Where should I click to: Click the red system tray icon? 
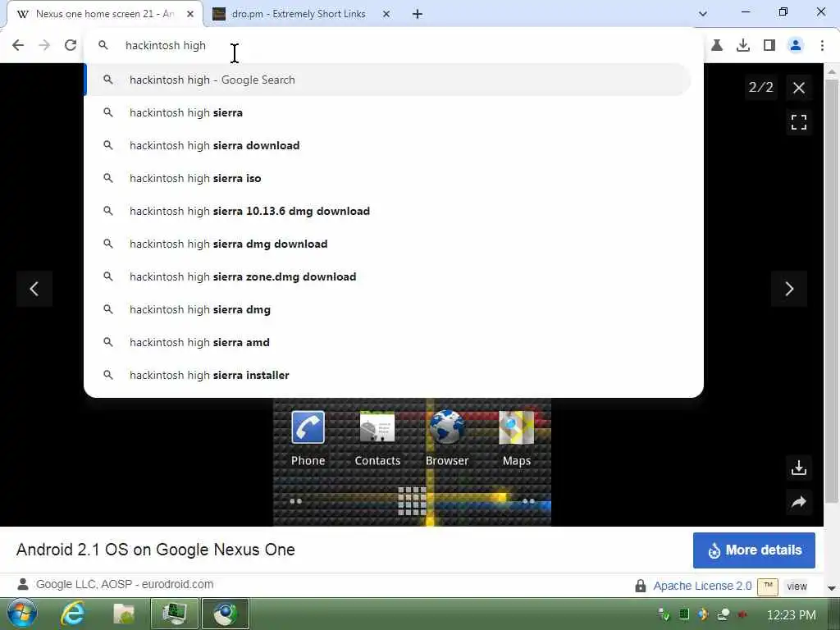742,614
